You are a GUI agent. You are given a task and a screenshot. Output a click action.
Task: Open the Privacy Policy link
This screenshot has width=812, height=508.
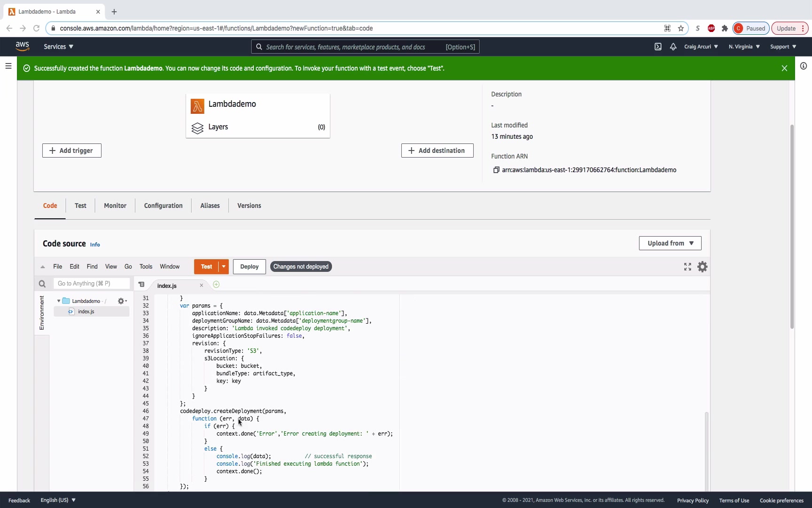point(693,500)
